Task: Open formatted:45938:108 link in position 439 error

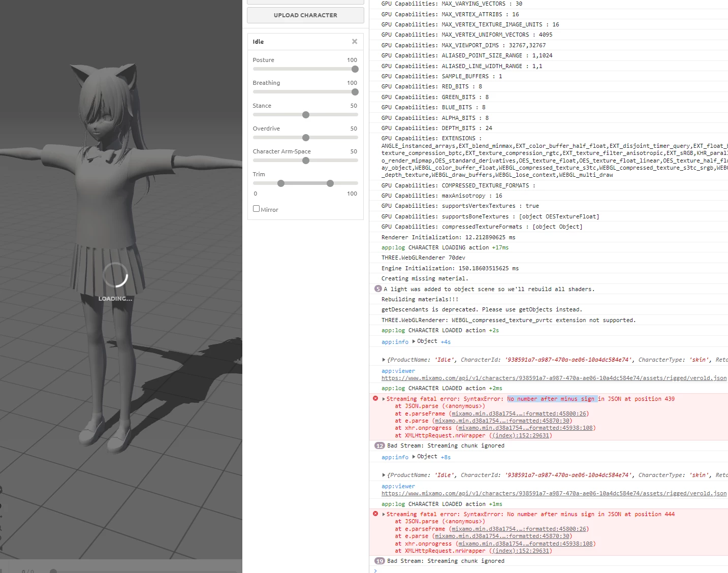Action: pos(525,428)
